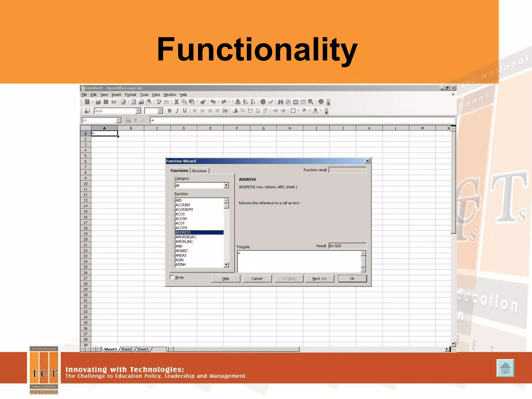This screenshot has height=399, width=532.
Task: Click the Merge Cells icon
Action: [225, 111]
